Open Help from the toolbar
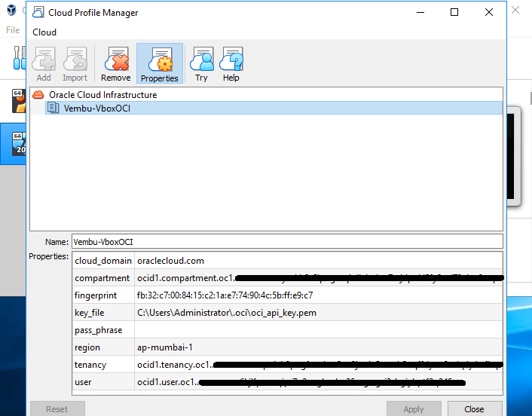The height and width of the screenshot is (416, 532). (231, 63)
